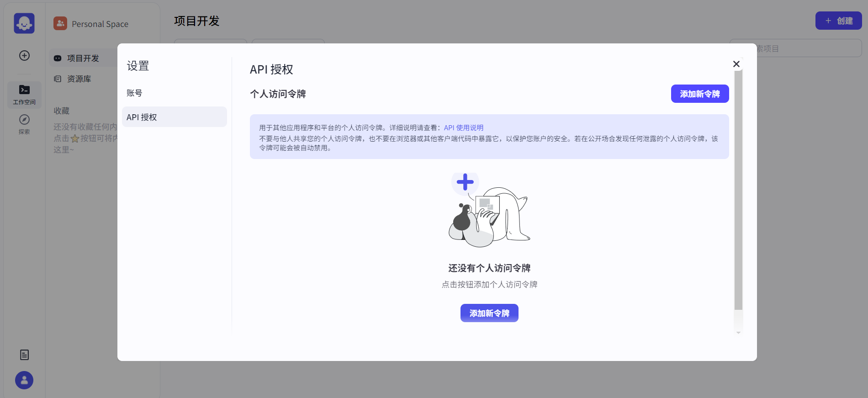This screenshot has height=398, width=868.
Task: Click the empty-state token illustration
Action: click(x=489, y=210)
